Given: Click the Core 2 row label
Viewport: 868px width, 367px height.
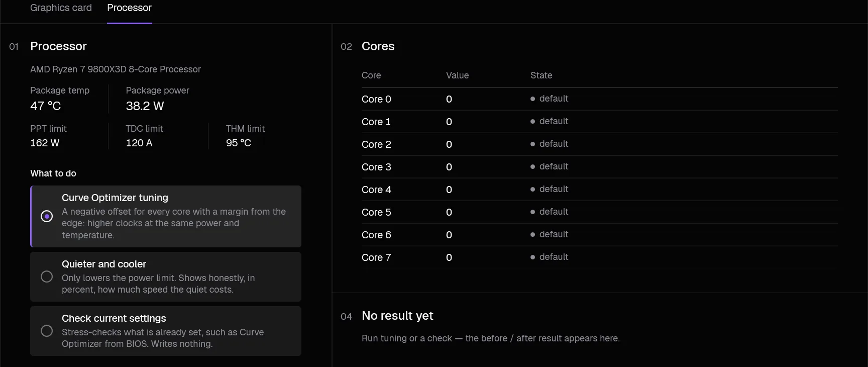Looking at the screenshot, I should 376,144.
